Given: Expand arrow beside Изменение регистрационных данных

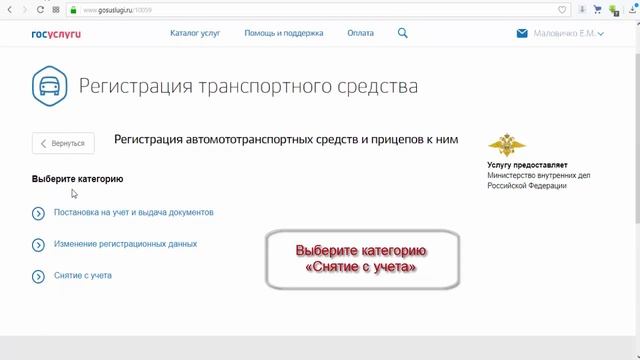Looking at the screenshot, I should (x=38, y=245).
